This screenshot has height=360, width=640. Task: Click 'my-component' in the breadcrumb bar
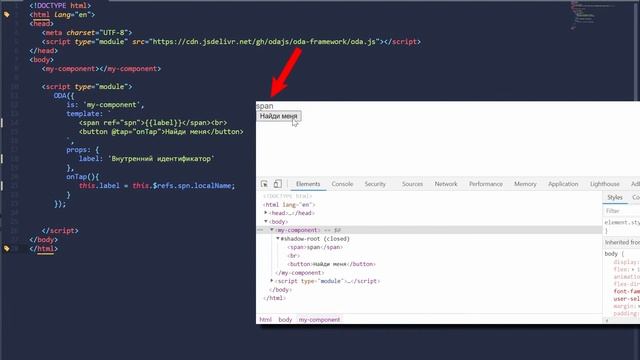[x=319, y=320]
